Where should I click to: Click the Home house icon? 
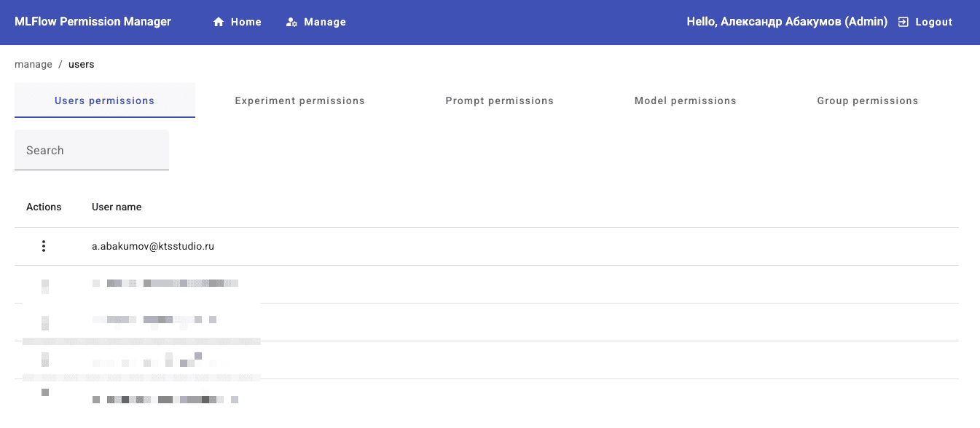218,23
